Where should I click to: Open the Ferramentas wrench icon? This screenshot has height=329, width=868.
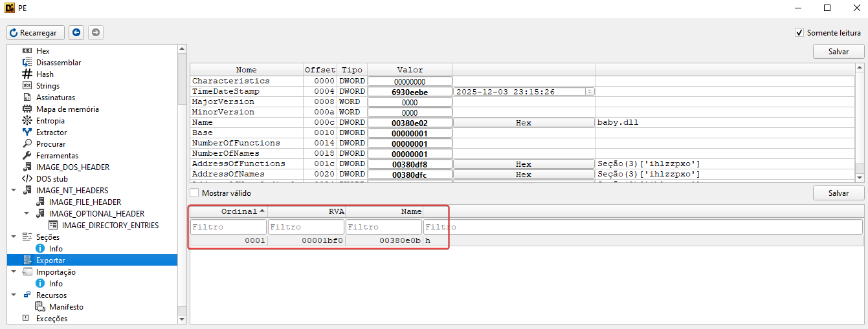tap(27, 156)
